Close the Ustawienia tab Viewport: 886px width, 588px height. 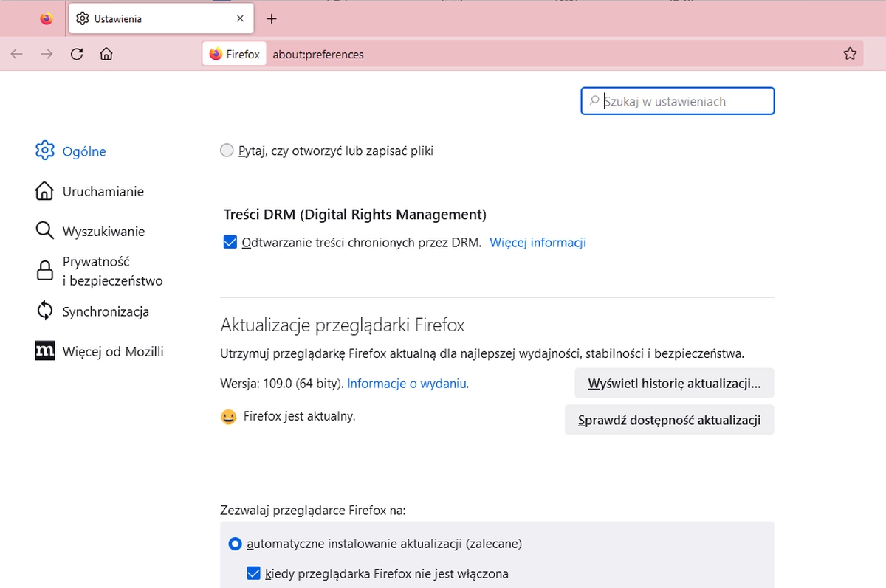(240, 19)
